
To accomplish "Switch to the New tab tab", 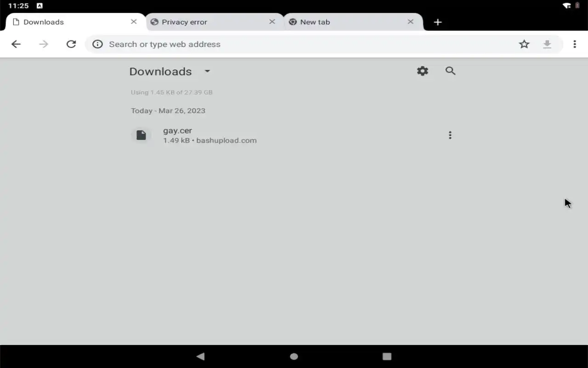I will (x=353, y=22).
